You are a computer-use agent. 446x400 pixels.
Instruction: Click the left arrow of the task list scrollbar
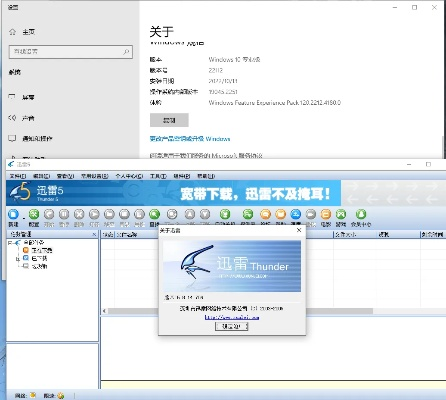point(104,311)
